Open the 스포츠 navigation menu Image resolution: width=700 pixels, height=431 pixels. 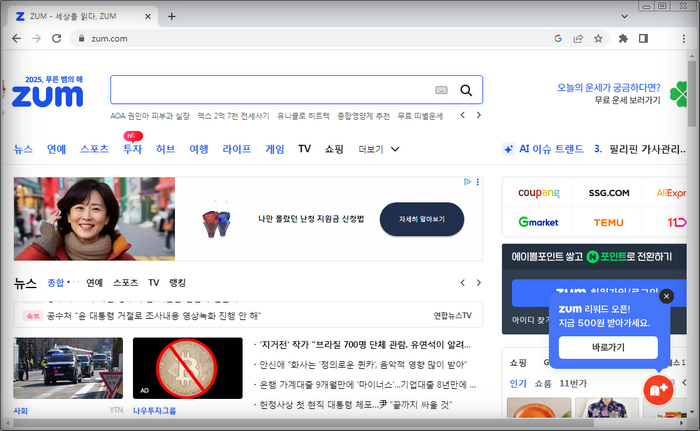[x=94, y=149]
